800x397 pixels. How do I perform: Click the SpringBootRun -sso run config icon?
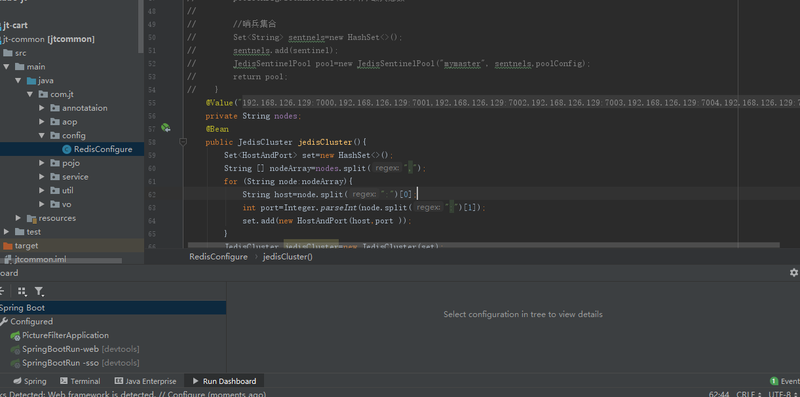[x=15, y=363]
